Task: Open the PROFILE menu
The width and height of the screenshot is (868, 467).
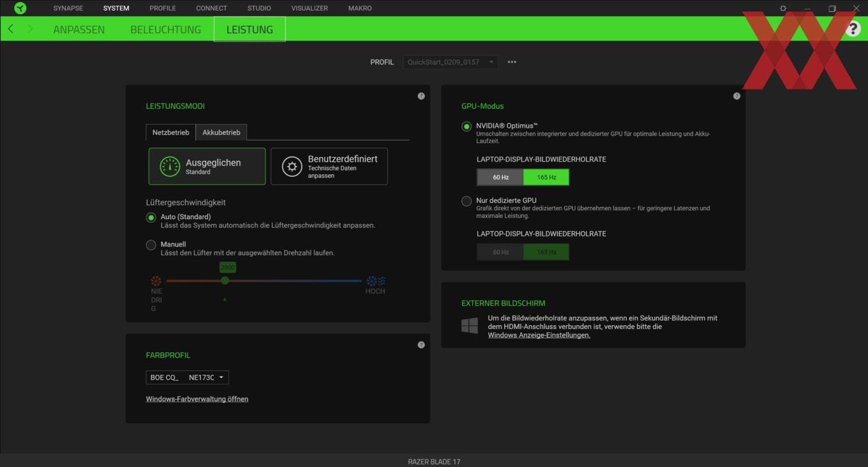Action: [163, 8]
